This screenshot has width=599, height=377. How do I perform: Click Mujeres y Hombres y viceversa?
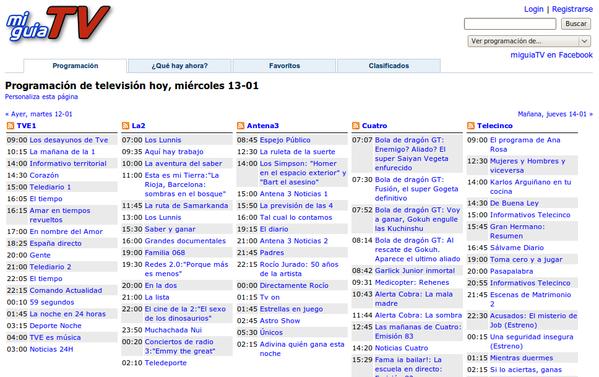pyautogui.click(x=528, y=166)
